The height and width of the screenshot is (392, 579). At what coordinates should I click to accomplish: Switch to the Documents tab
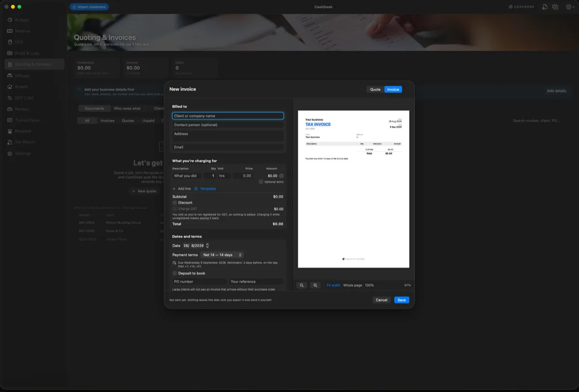coord(95,108)
